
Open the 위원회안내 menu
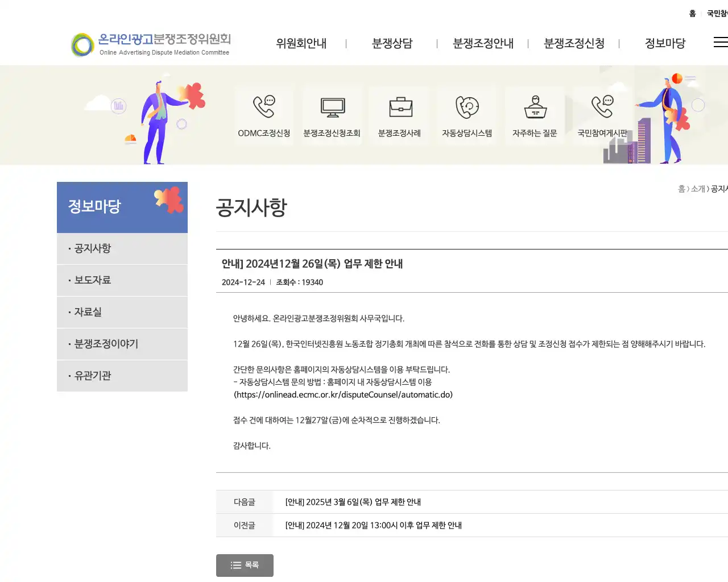click(301, 43)
